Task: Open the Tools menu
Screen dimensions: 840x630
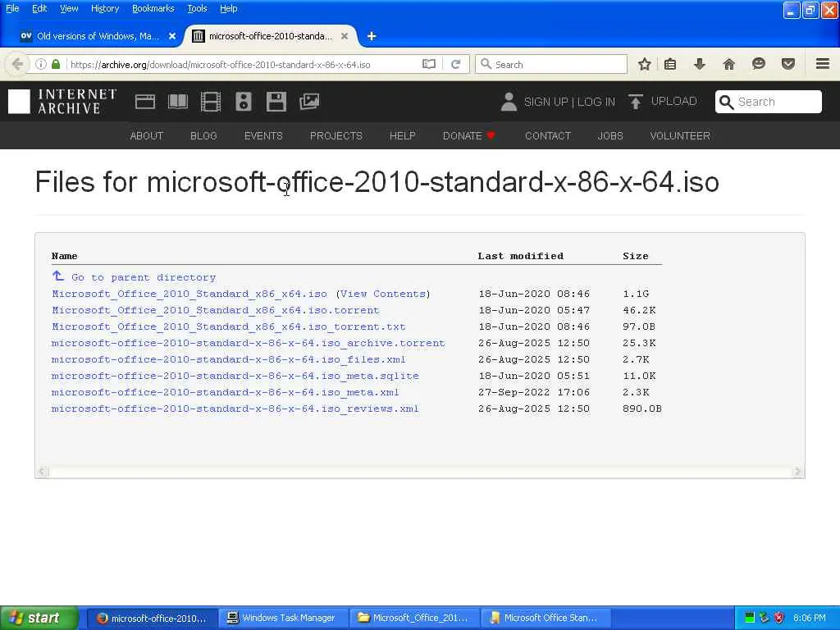Action: pos(197,8)
